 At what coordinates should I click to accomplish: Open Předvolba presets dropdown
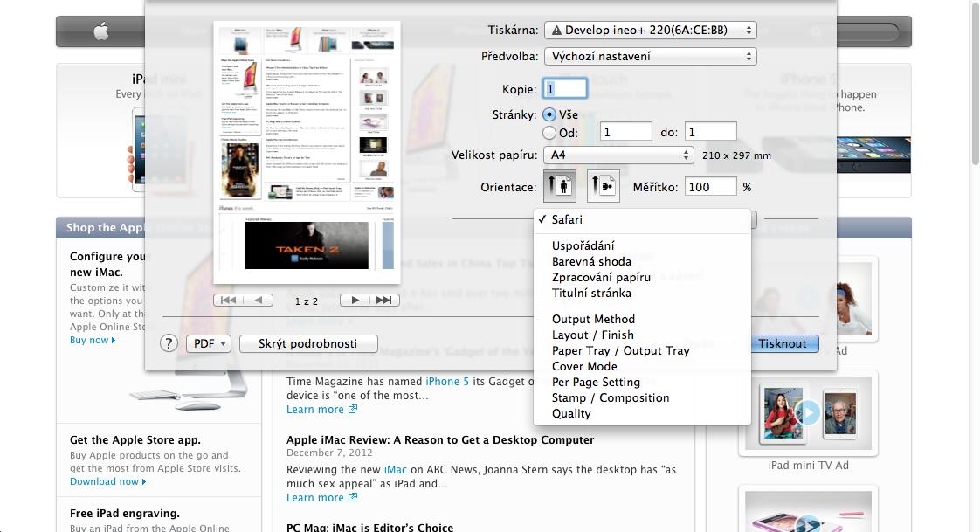(x=651, y=56)
